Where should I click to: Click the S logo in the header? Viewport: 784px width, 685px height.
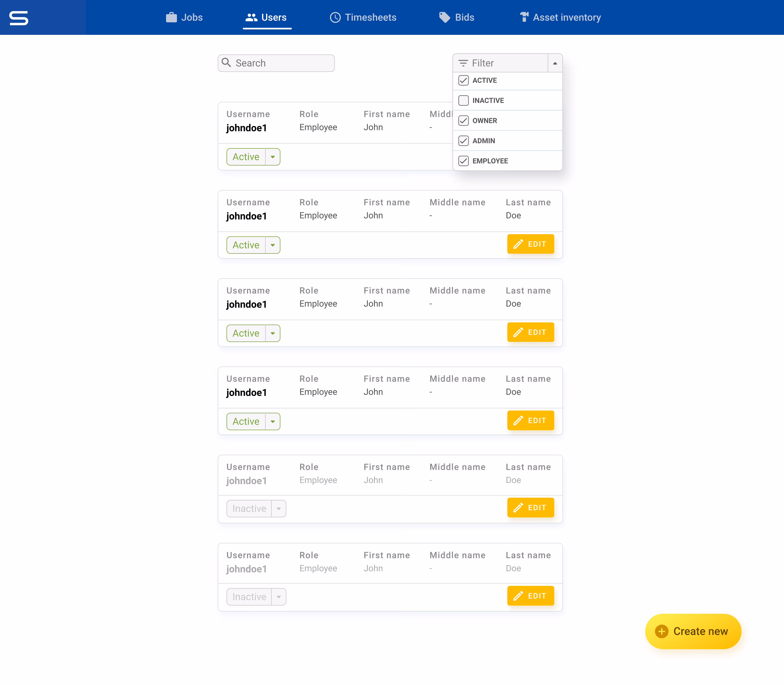click(19, 18)
